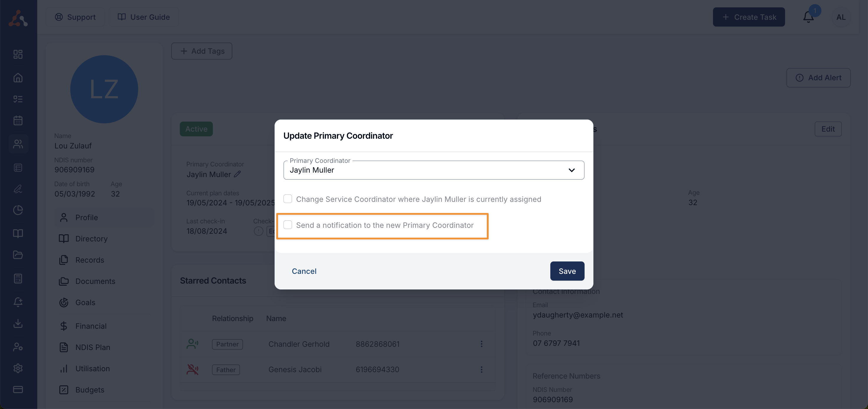Image resolution: width=868 pixels, height=409 pixels.
Task: Click the download icon in sidebar
Action: click(x=18, y=323)
